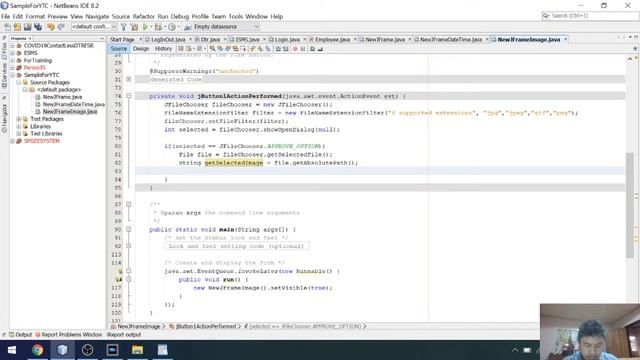Expand the COVID19ContactLessDTRFSR project node
This screenshot has height=360, width=640.
(x=13, y=46)
